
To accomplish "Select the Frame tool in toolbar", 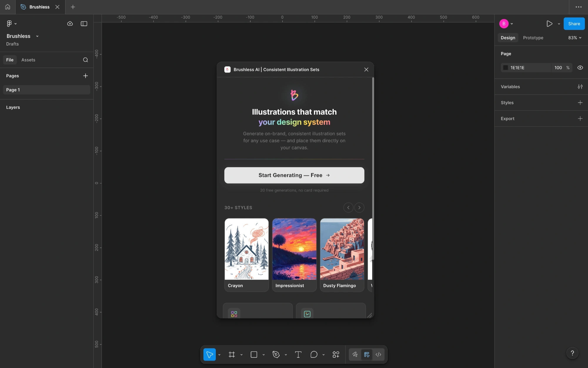I will pos(232,354).
